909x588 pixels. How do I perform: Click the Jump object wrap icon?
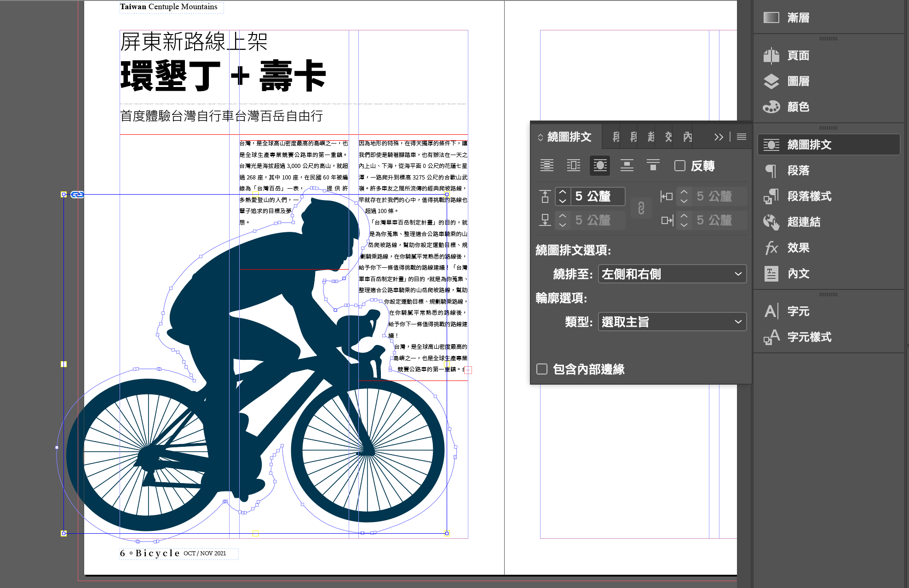pyautogui.click(x=627, y=166)
